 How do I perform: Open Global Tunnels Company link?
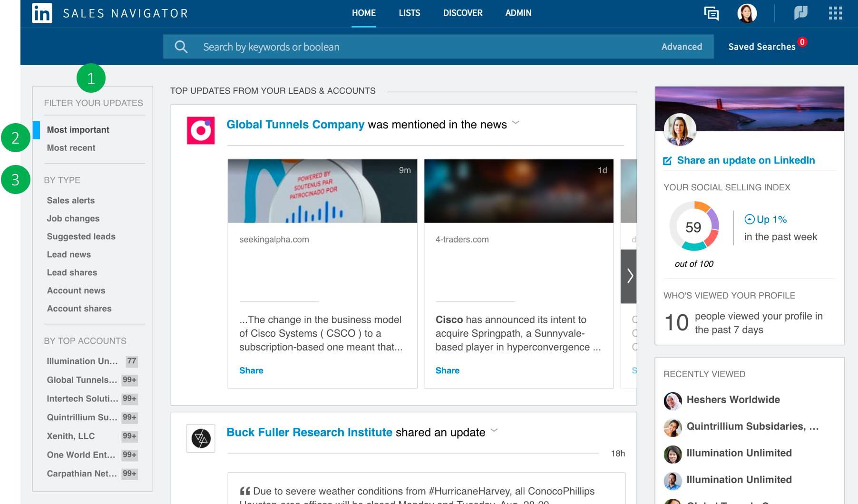295,125
